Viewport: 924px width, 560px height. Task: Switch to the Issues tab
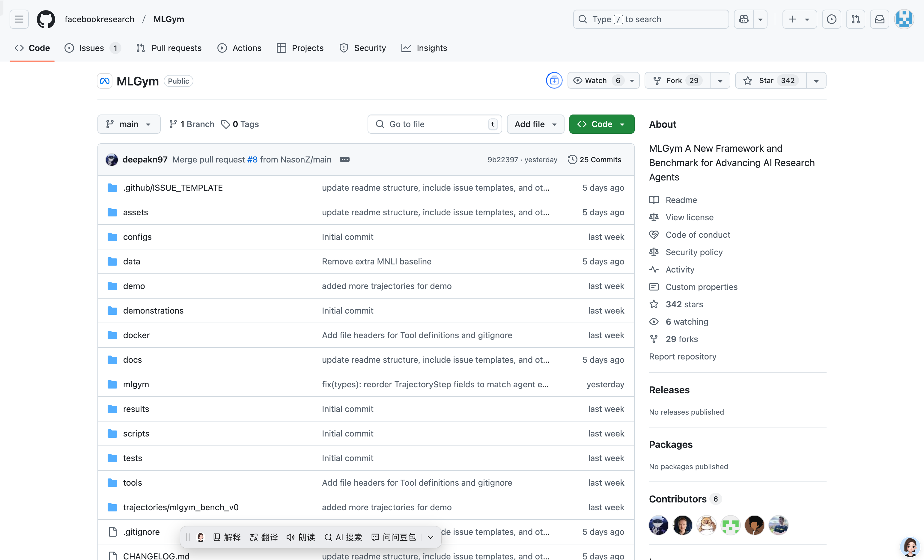(x=92, y=48)
